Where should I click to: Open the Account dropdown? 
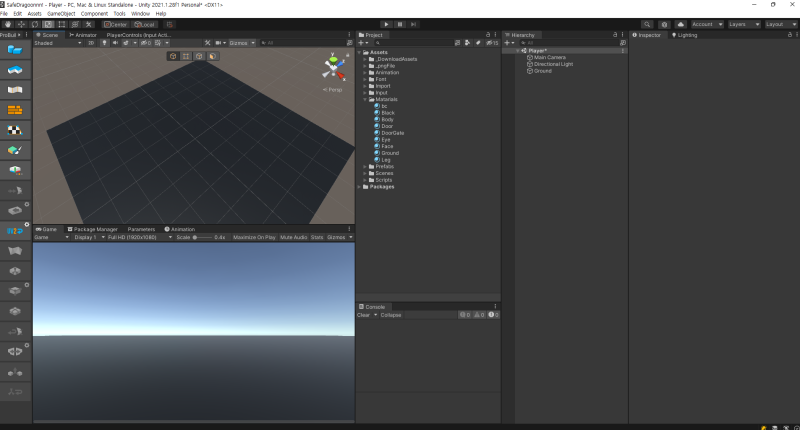(707, 24)
